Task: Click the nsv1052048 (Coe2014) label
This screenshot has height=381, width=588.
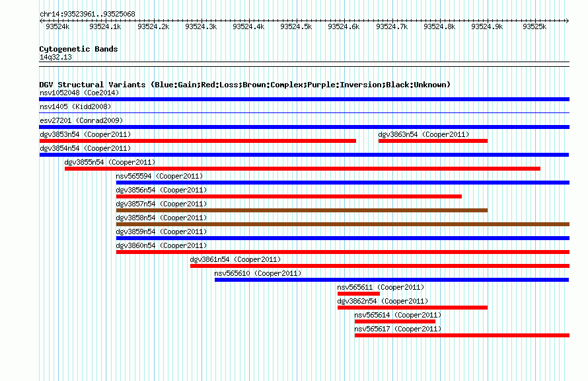Action: [x=79, y=93]
